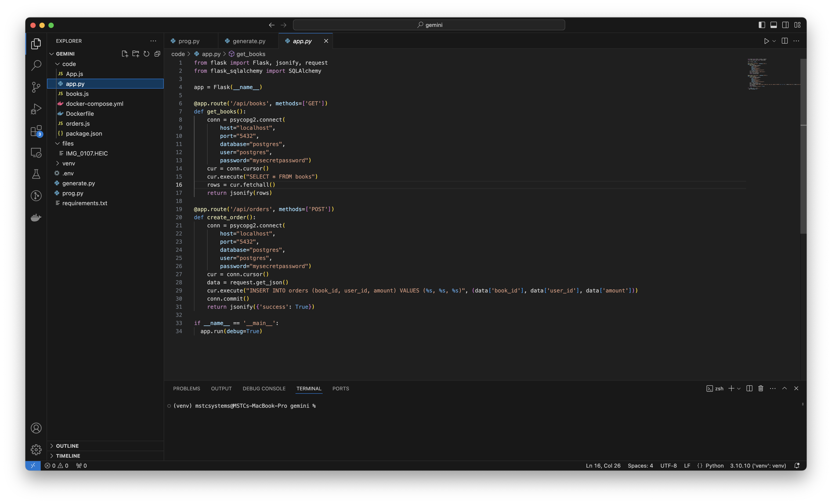
Task: Open Run and Debug view
Action: [36, 109]
